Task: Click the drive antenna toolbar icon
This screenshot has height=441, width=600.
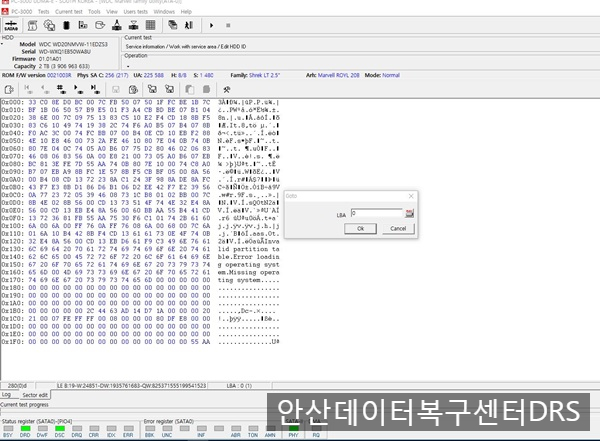Action: tap(134, 25)
